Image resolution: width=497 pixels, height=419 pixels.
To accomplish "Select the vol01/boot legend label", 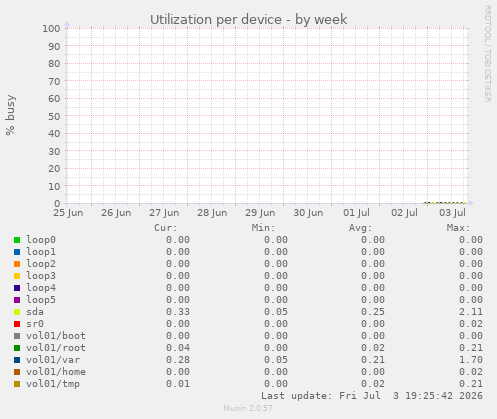I will [x=56, y=336].
